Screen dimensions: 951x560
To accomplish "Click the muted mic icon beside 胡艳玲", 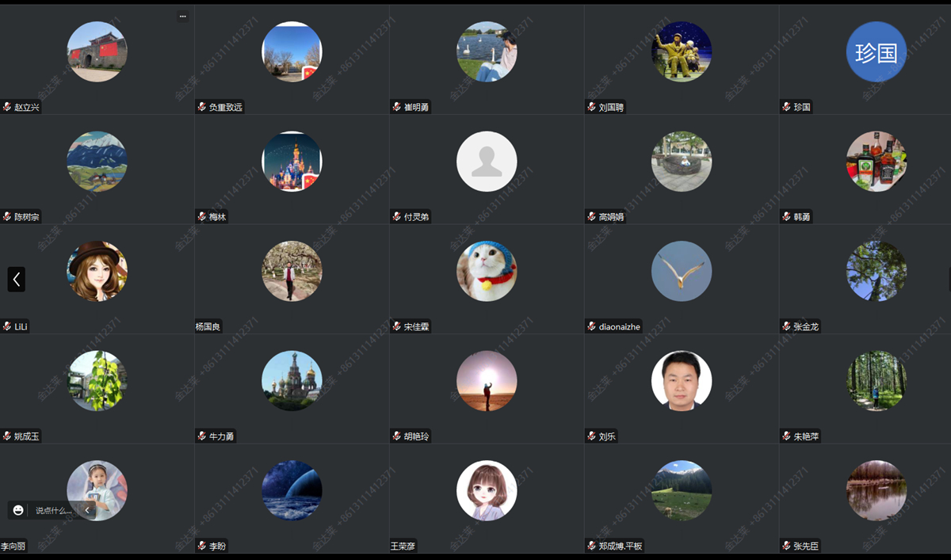I will point(397,436).
